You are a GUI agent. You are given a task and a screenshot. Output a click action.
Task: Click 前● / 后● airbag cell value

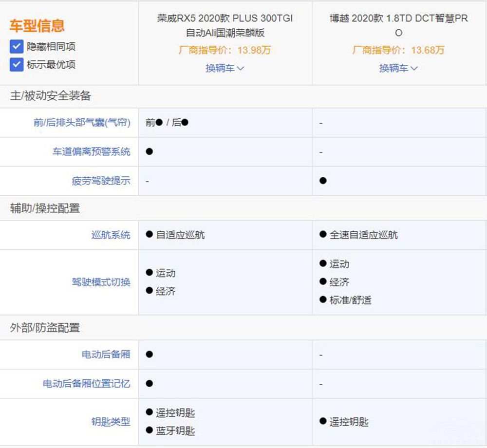167,122
